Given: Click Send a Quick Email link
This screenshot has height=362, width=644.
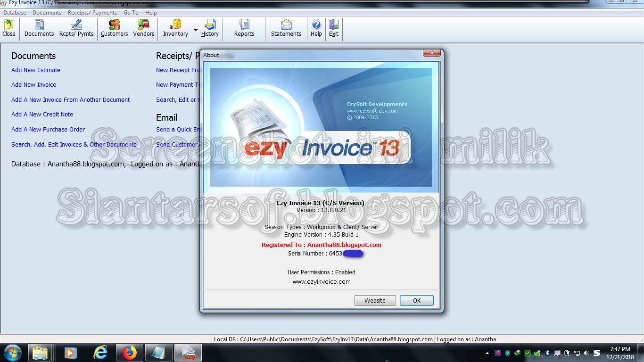Looking at the screenshot, I should click(x=178, y=130).
